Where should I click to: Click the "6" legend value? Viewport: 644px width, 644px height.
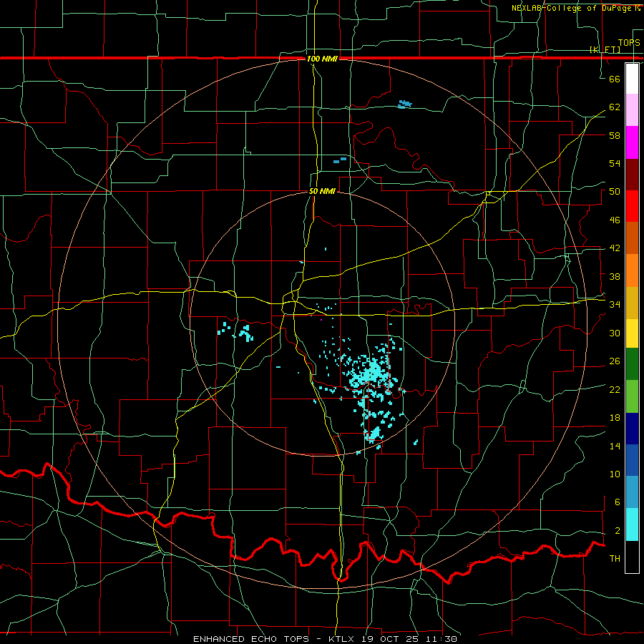(618, 502)
